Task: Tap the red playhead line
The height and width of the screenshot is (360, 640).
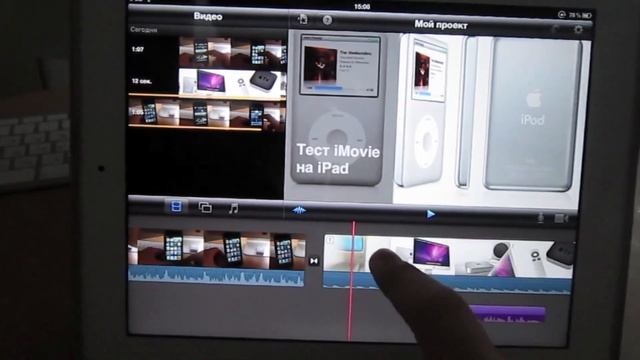Action: (352, 282)
